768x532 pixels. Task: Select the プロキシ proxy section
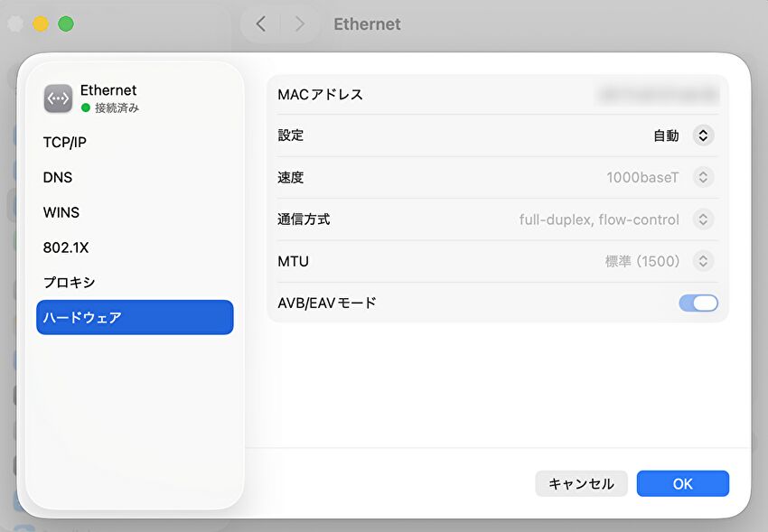(69, 283)
